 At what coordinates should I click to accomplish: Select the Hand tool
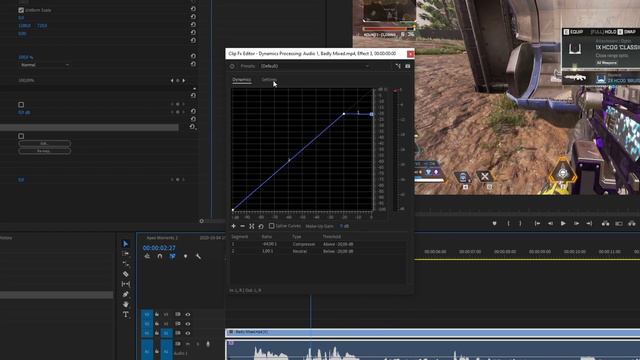pos(126,304)
